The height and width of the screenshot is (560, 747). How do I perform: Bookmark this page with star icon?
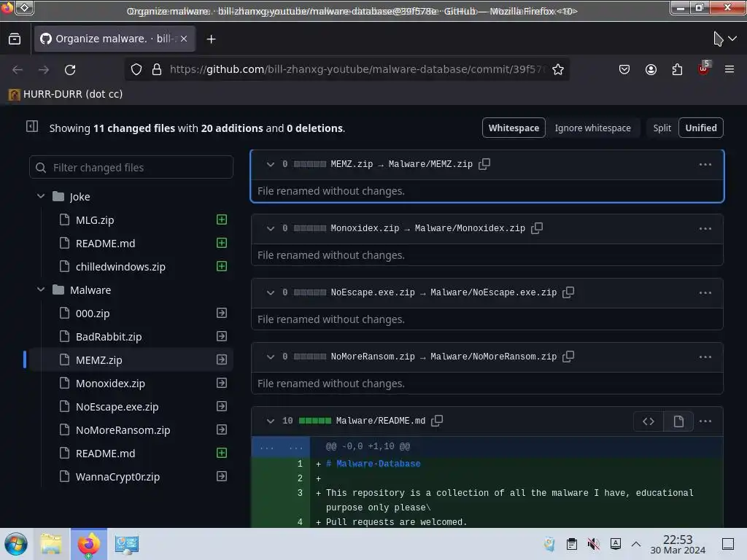coord(558,69)
